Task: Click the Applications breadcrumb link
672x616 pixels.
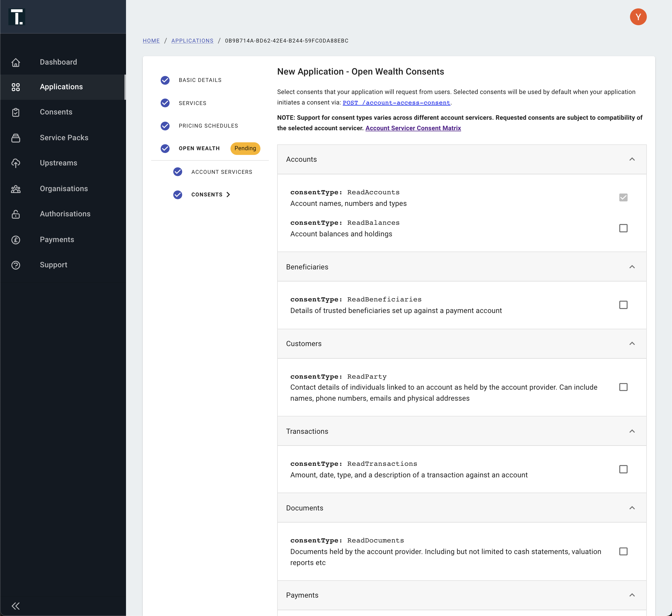Action: (x=192, y=41)
